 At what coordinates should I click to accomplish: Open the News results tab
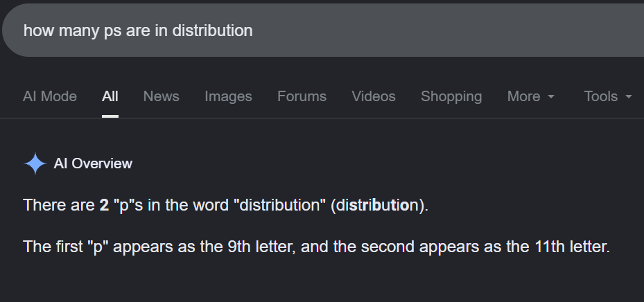click(161, 96)
